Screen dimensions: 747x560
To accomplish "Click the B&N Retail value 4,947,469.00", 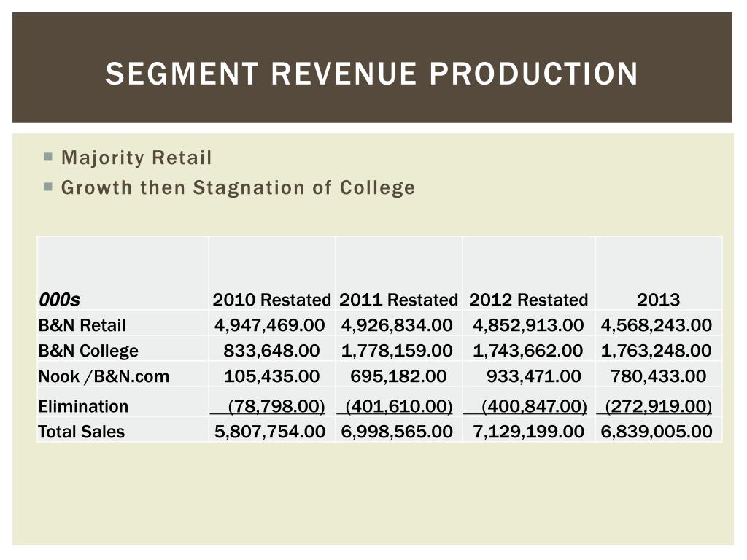I will coord(270,324).
